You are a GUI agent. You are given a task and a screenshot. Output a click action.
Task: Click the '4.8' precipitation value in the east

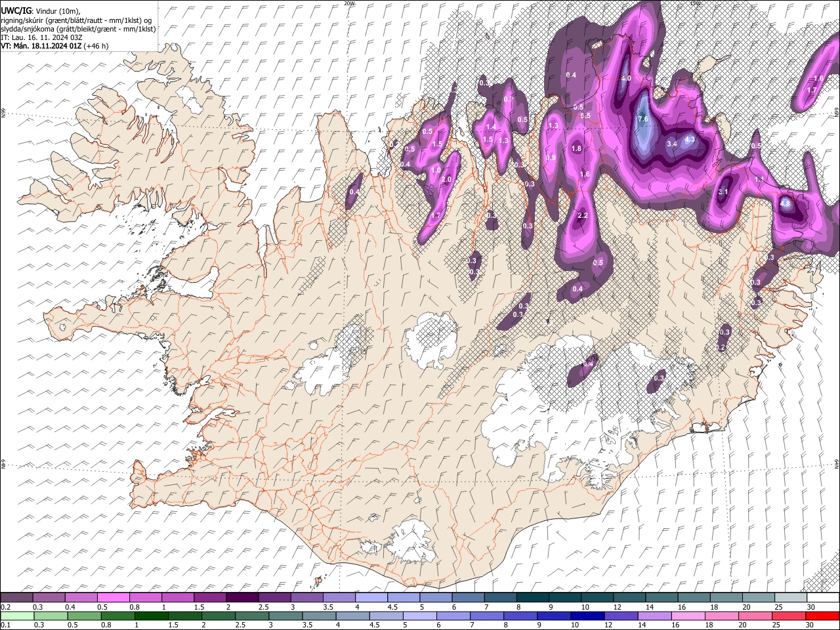(x=785, y=203)
